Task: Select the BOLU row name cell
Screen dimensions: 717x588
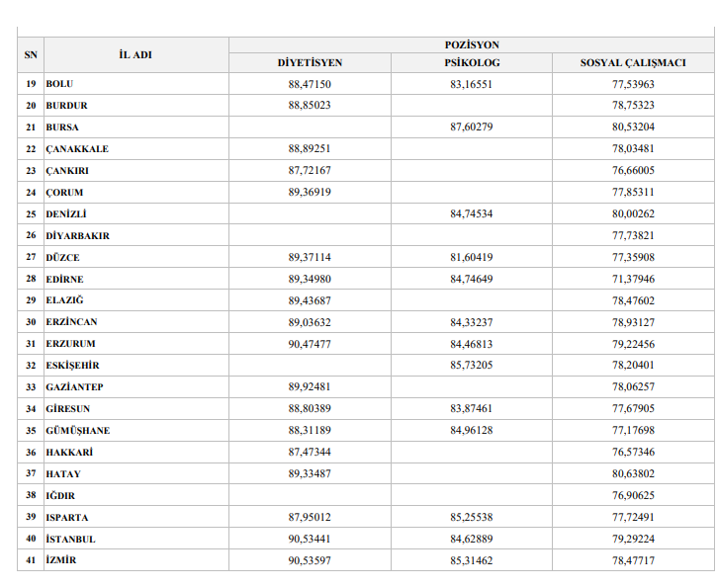Action: click(x=135, y=84)
